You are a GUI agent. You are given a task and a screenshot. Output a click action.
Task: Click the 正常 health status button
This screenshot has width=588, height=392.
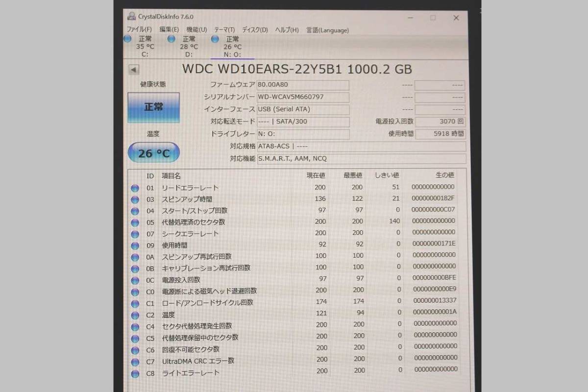tap(153, 107)
